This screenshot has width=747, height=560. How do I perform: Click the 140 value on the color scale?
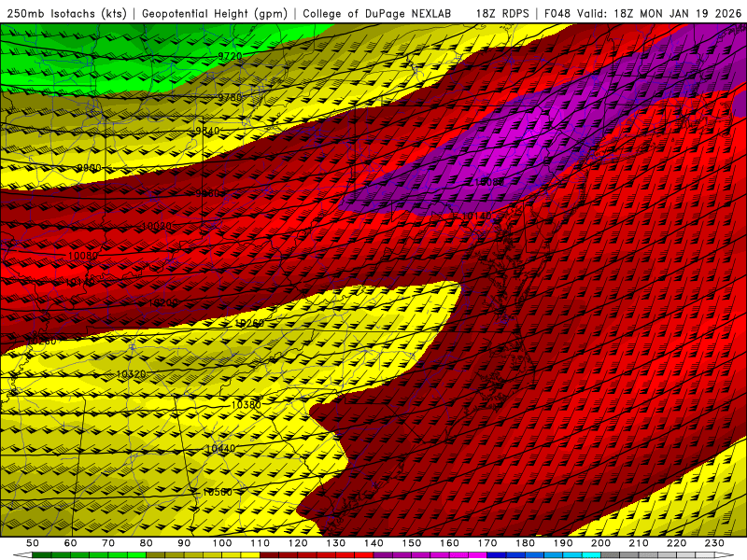373,543
